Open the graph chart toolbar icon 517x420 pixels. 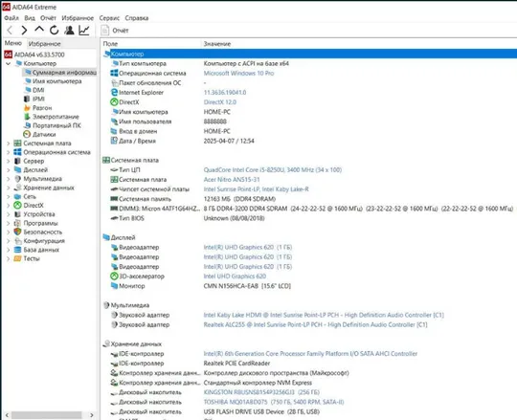pos(84,31)
